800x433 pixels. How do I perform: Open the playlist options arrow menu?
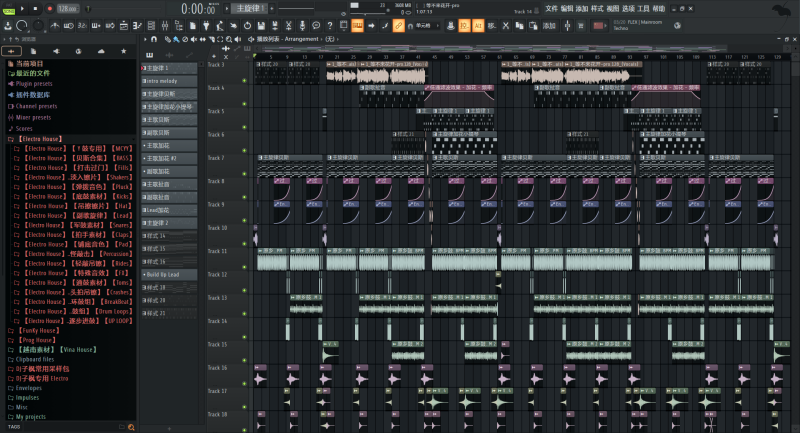pyautogui.click(x=145, y=39)
